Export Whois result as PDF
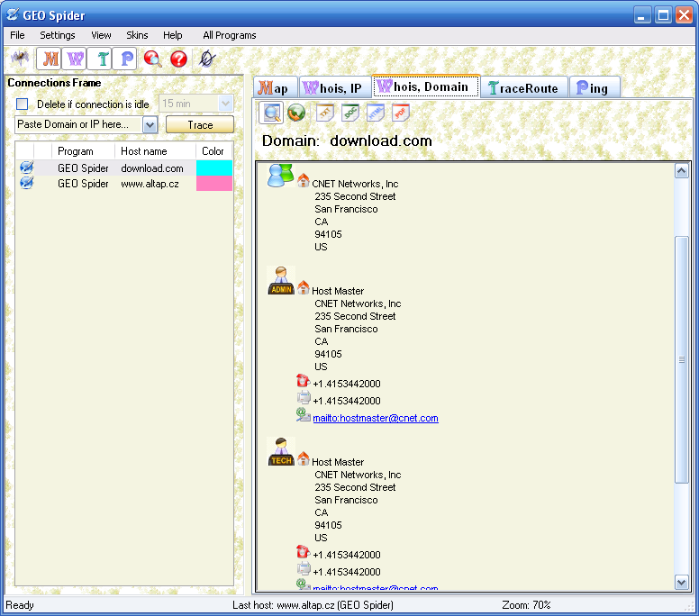The height and width of the screenshot is (616, 699). click(400, 113)
